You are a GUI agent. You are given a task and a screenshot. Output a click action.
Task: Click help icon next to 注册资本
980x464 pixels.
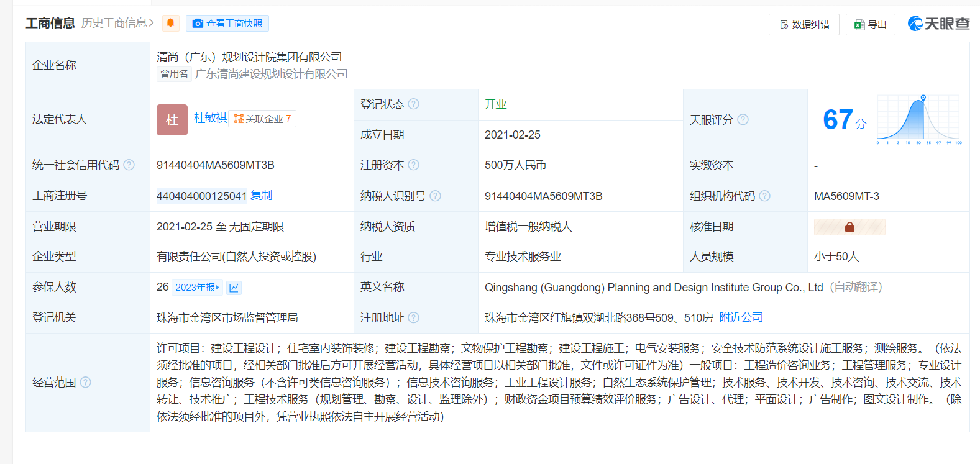413,165
